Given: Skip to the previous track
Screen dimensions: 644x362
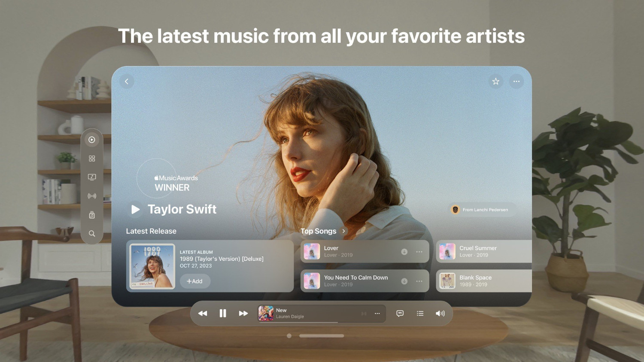Looking at the screenshot, I should click(x=203, y=314).
